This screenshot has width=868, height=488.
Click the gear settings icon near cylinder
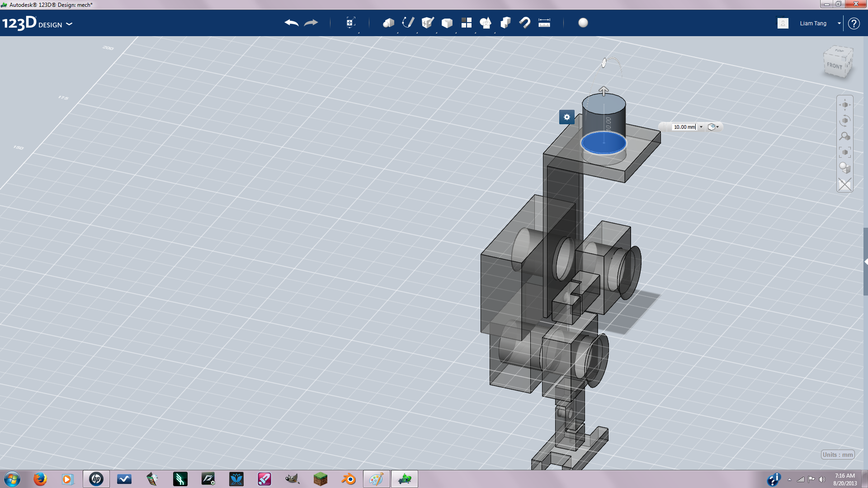567,117
